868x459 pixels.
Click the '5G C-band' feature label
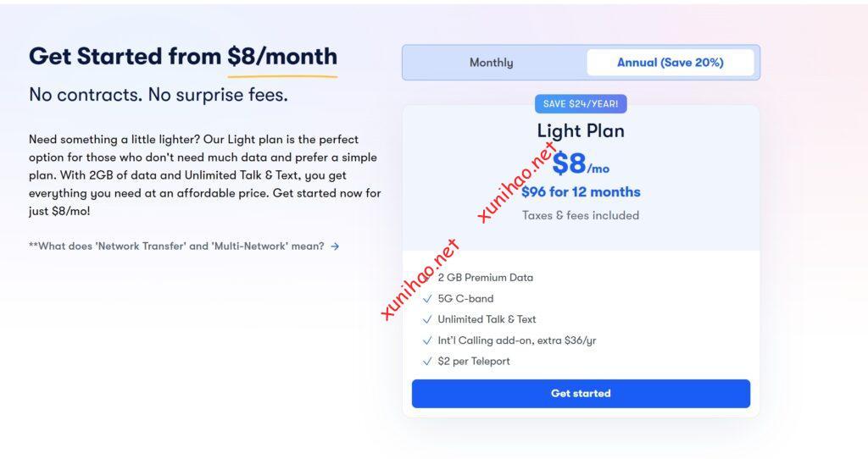(465, 298)
